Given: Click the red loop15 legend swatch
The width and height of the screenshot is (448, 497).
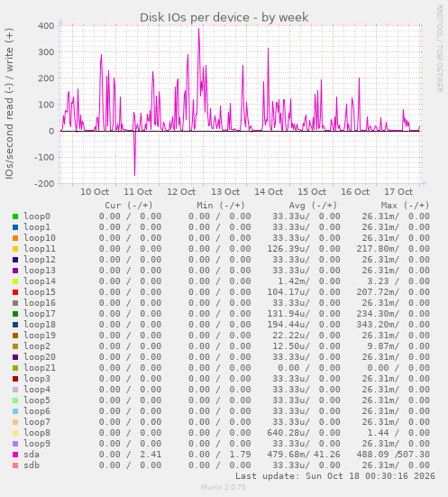Looking at the screenshot, I should coord(15,292).
